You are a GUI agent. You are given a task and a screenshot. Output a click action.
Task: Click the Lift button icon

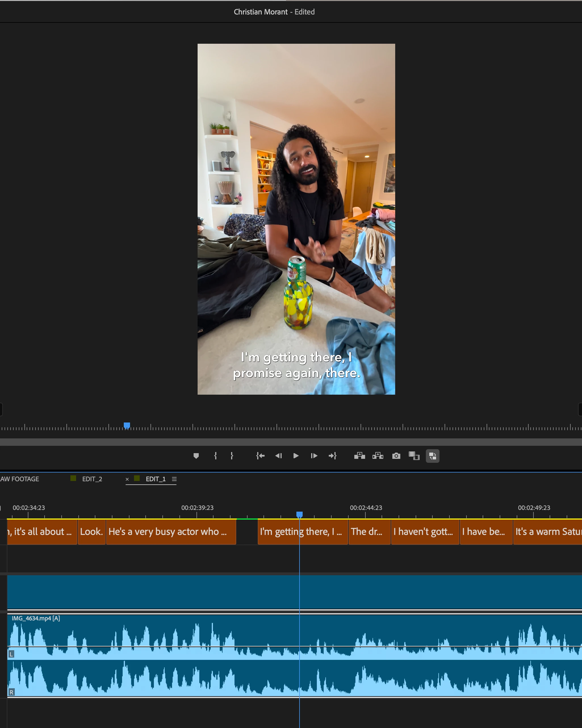(x=359, y=456)
